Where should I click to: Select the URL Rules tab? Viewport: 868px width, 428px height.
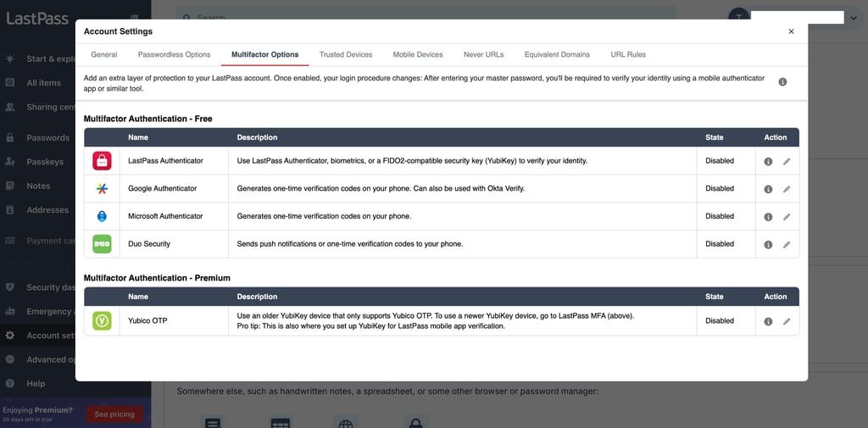pos(628,55)
